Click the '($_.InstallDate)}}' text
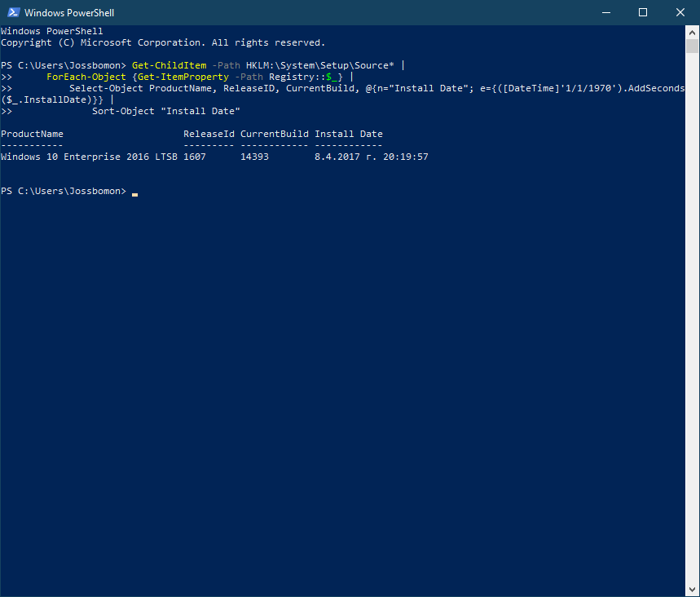This screenshot has height=597, width=700. point(52,99)
